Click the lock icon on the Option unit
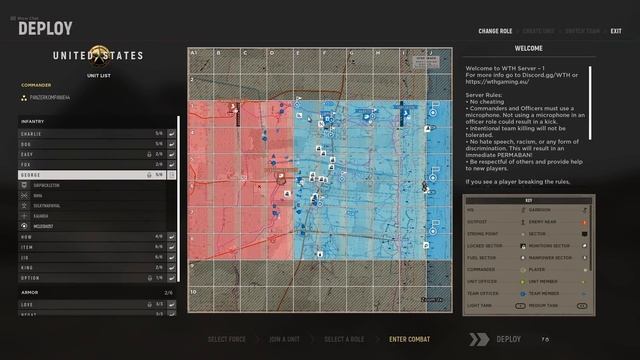Viewport: 640px width, 360px height. click(x=149, y=278)
